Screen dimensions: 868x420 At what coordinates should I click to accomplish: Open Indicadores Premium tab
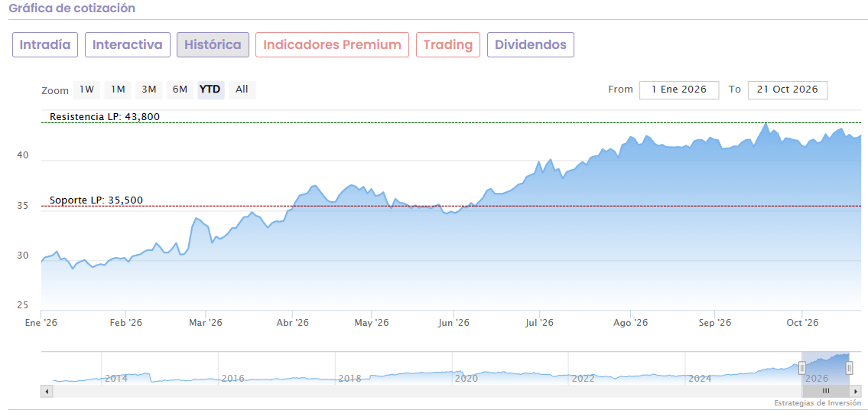coord(332,45)
